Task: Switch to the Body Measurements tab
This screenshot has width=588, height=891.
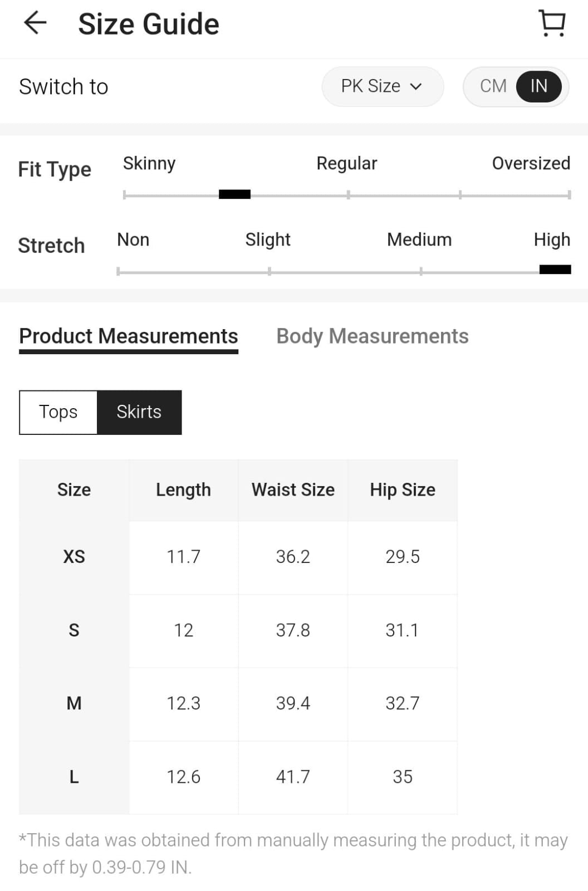Action: [x=372, y=336]
